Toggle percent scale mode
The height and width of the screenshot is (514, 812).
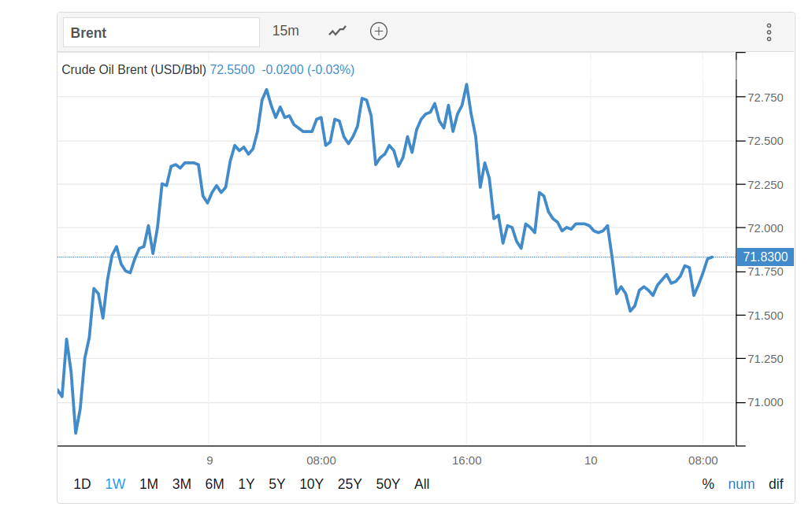click(708, 484)
